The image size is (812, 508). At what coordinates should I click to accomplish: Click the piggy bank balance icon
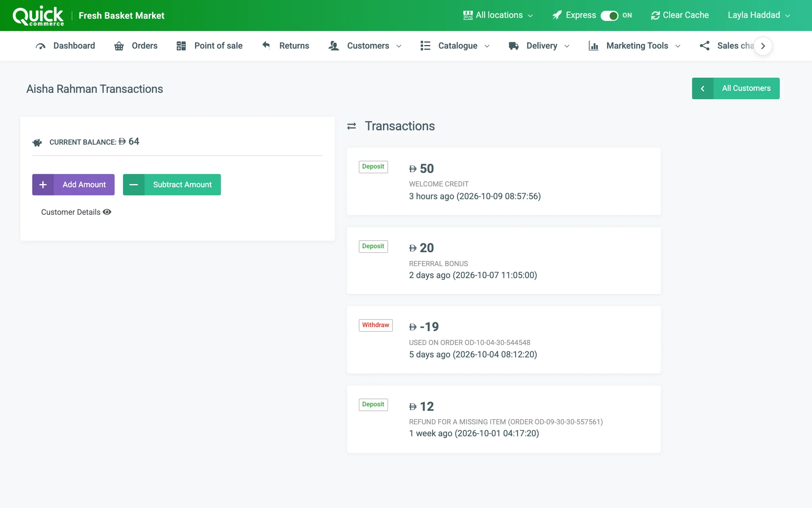pyautogui.click(x=37, y=142)
